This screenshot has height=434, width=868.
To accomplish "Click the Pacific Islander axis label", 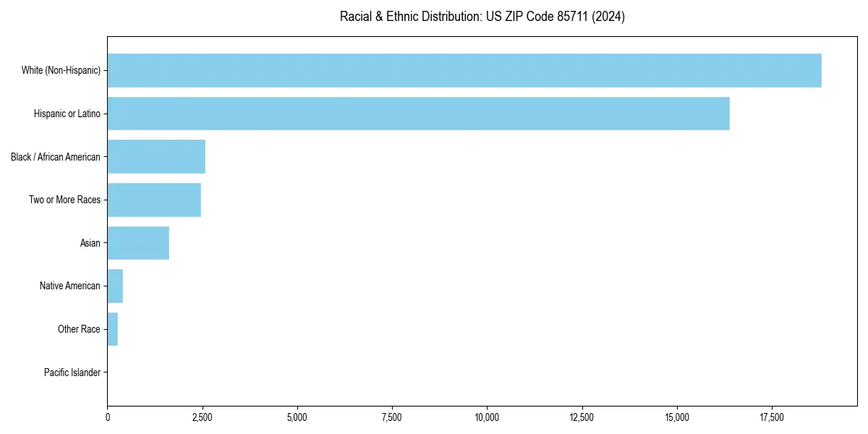I will pyautogui.click(x=72, y=372).
